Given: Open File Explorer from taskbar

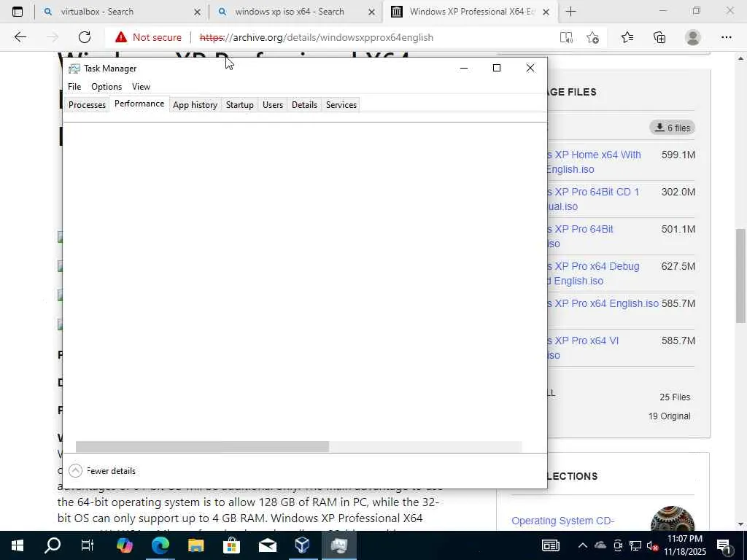Looking at the screenshot, I should pyautogui.click(x=196, y=545).
